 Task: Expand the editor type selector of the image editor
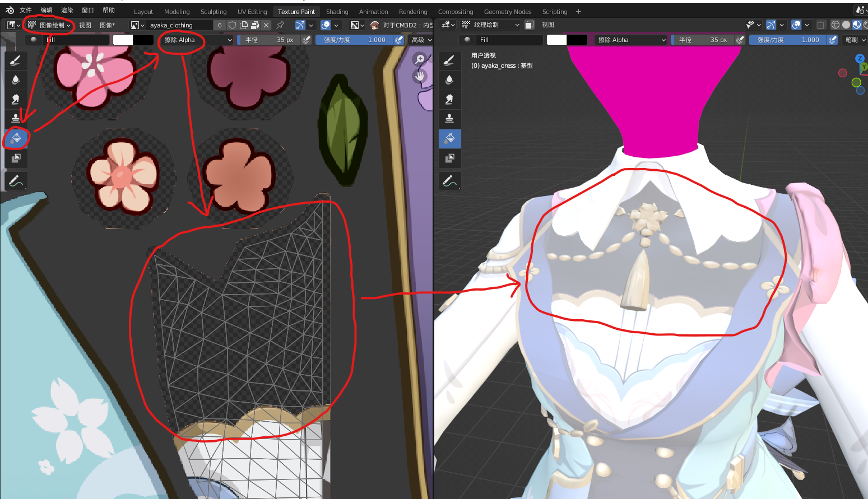coord(12,25)
